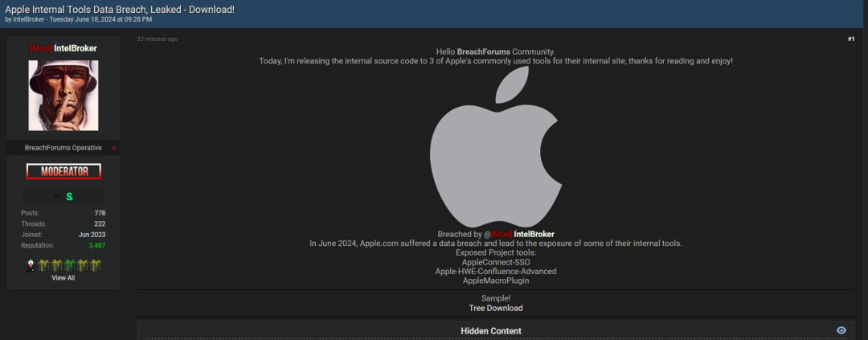Image resolution: width=868 pixels, height=340 pixels.
Task: Click the 'by IntelBroker' author link under title
Action: click(29, 19)
